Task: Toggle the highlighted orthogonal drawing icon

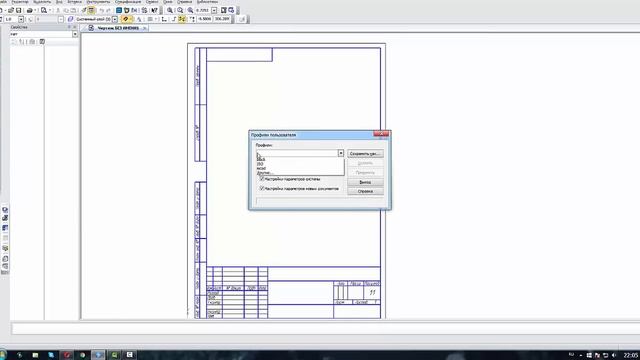Action: 182,19
